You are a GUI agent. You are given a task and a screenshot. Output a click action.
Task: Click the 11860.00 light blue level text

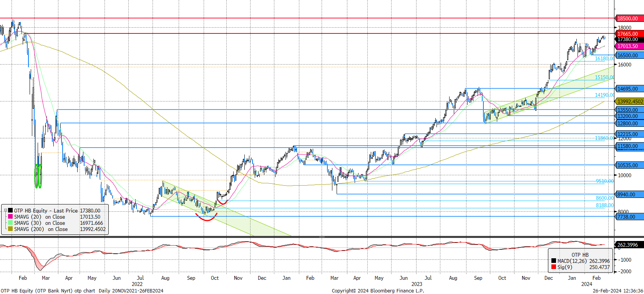coord(604,138)
